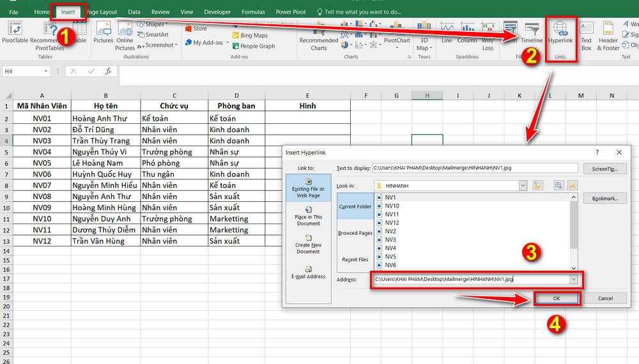
Task: Click the Browse the Web icon
Action: [x=558, y=185]
